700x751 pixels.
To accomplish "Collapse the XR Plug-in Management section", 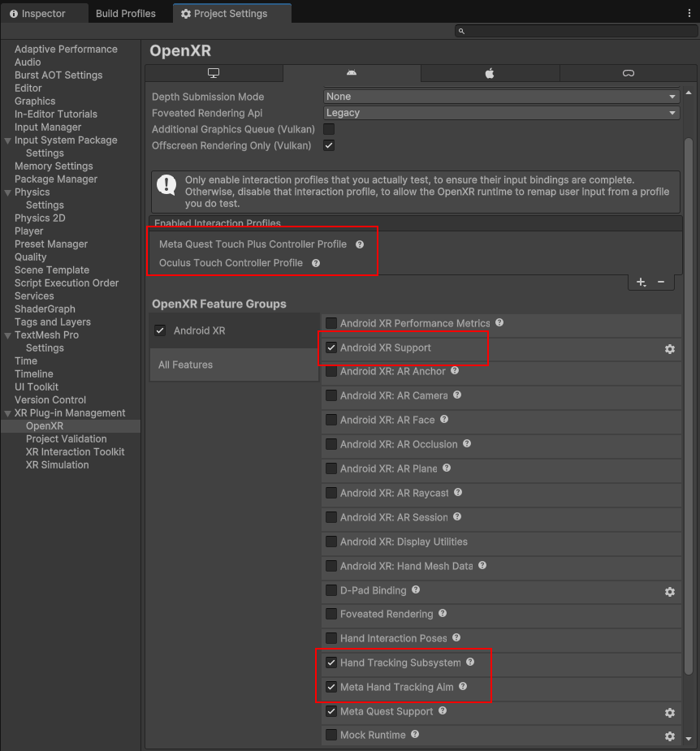I will [x=7, y=413].
